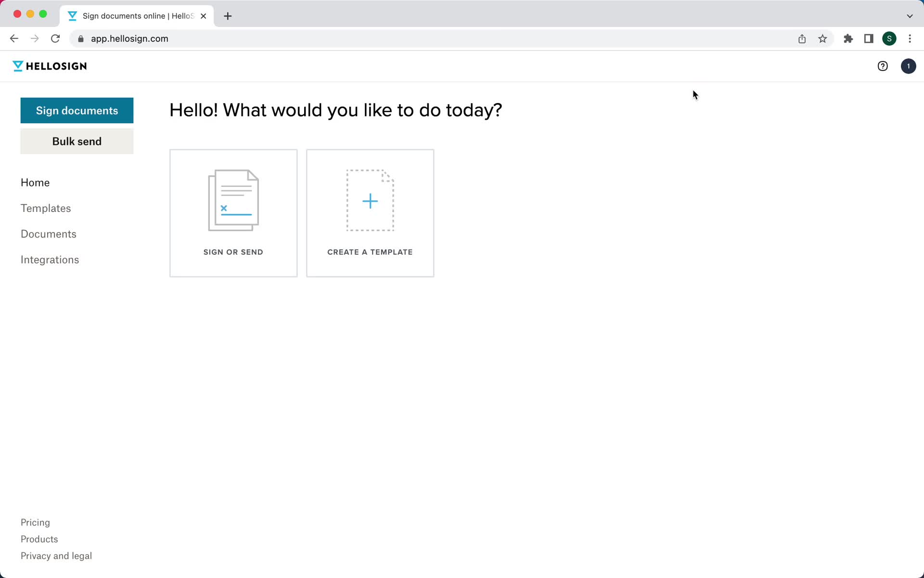The width and height of the screenshot is (924, 578).
Task: Select the Integrations menu item
Action: (50, 260)
